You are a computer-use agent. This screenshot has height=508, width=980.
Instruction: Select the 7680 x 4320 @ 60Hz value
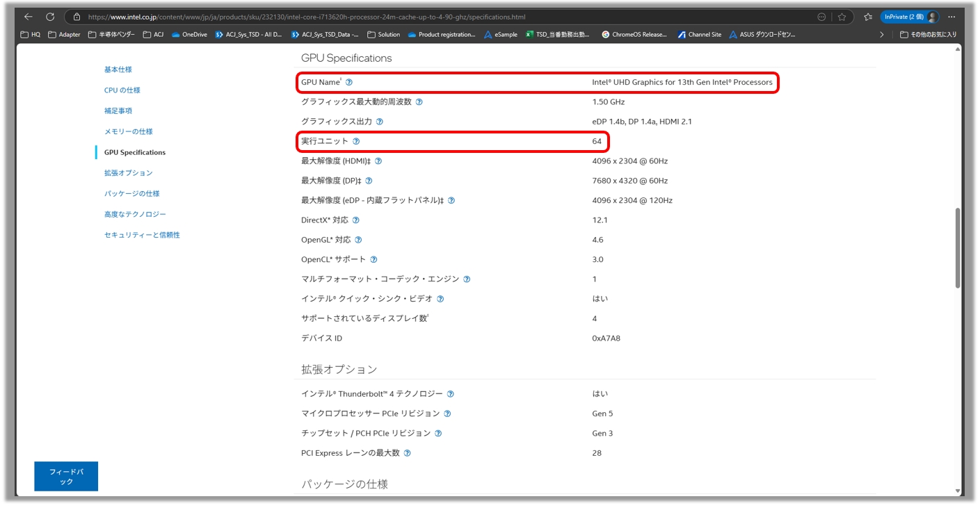(x=630, y=181)
